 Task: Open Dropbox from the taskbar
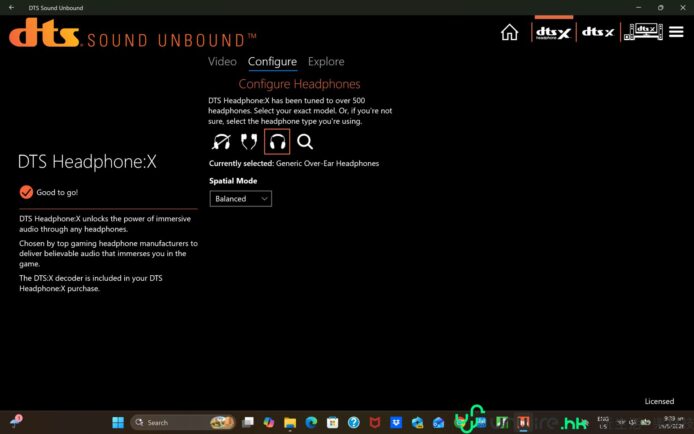(396, 422)
